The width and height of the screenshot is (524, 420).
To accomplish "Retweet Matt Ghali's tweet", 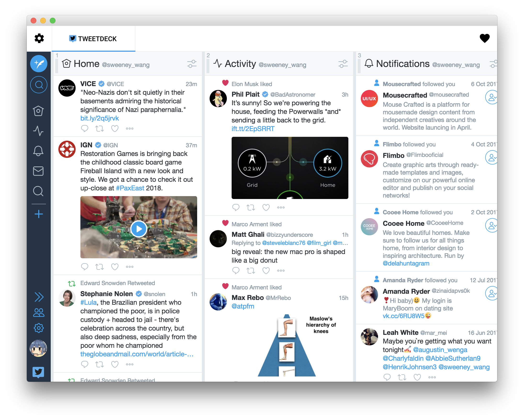I will click(251, 270).
